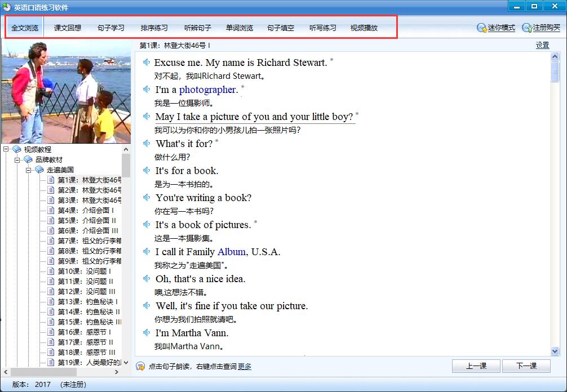Open the 句子填空 tab
The height and width of the screenshot is (392, 567).
pyautogui.click(x=281, y=28)
